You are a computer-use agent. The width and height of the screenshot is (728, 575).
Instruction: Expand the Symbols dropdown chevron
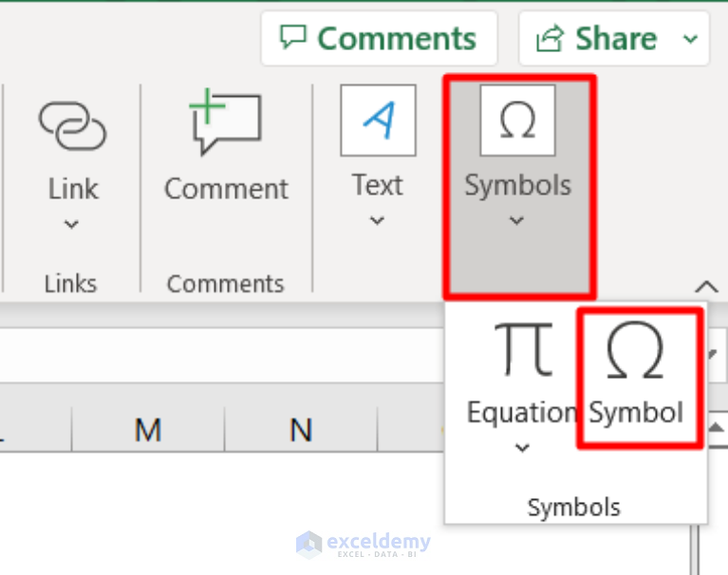[x=516, y=220]
